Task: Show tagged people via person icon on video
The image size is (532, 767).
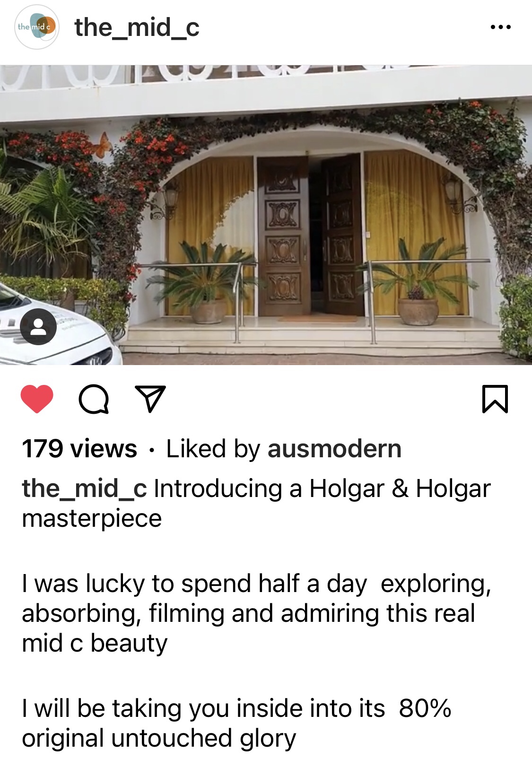Action: click(x=38, y=327)
